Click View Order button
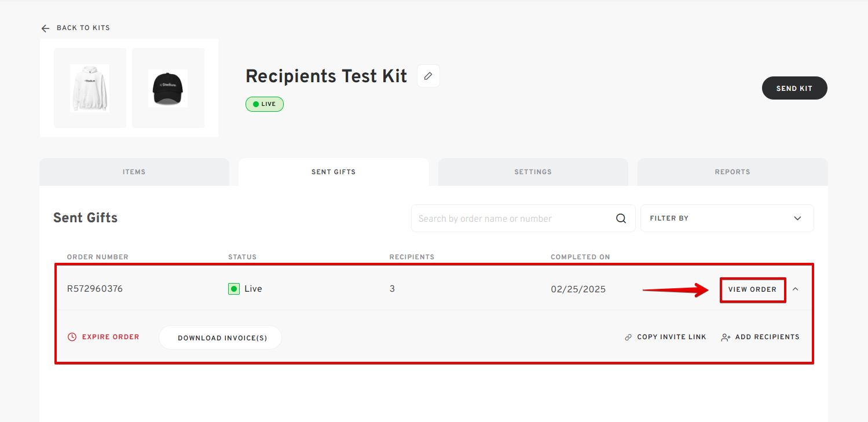 [753, 289]
